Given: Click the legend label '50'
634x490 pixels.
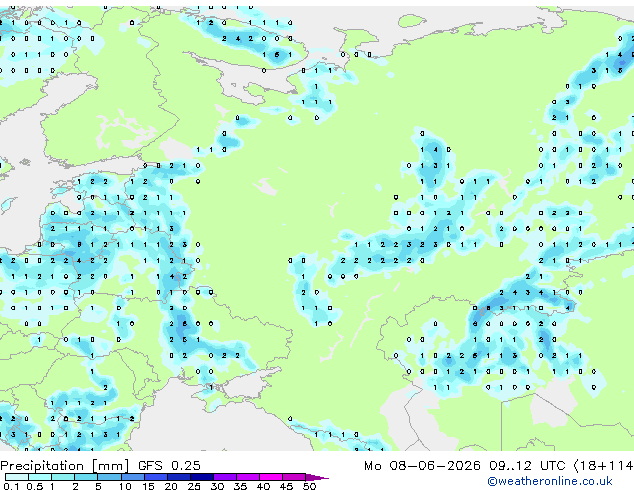Looking at the screenshot, I should coord(309,486).
